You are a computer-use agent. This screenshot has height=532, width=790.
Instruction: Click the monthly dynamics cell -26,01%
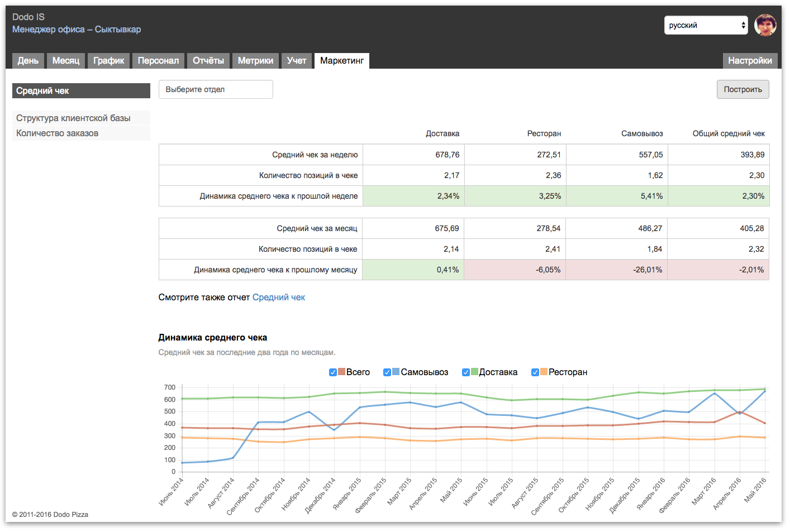point(617,270)
